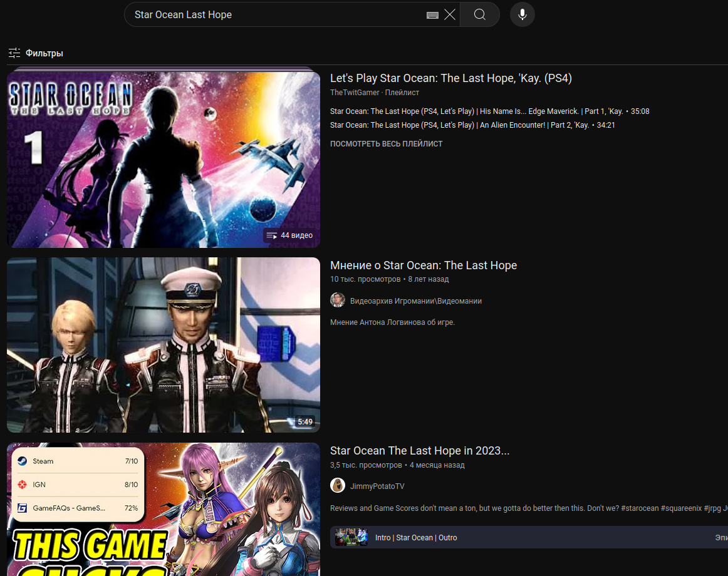Visit the JimmyPotatoTV channel name
This screenshot has height=576, width=728.
(377, 486)
